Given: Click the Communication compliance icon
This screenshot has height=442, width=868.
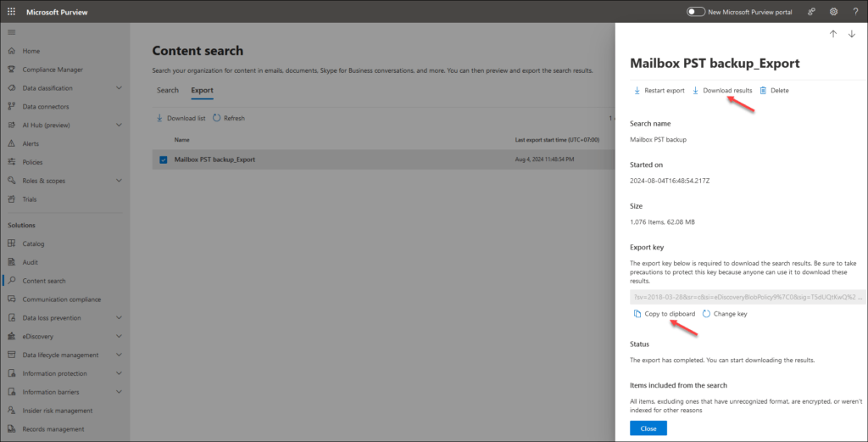Looking at the screenshot, I should click(x=12, y=299).
